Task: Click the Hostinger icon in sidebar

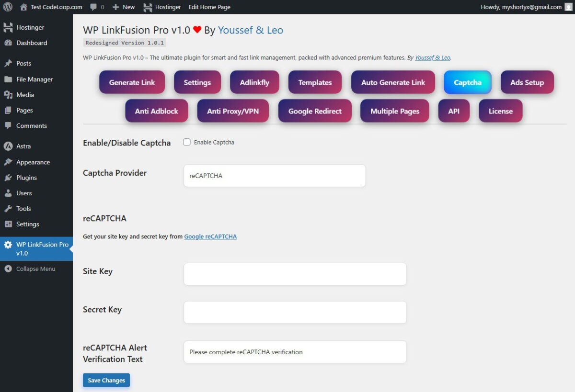Action: pos(8,27)
